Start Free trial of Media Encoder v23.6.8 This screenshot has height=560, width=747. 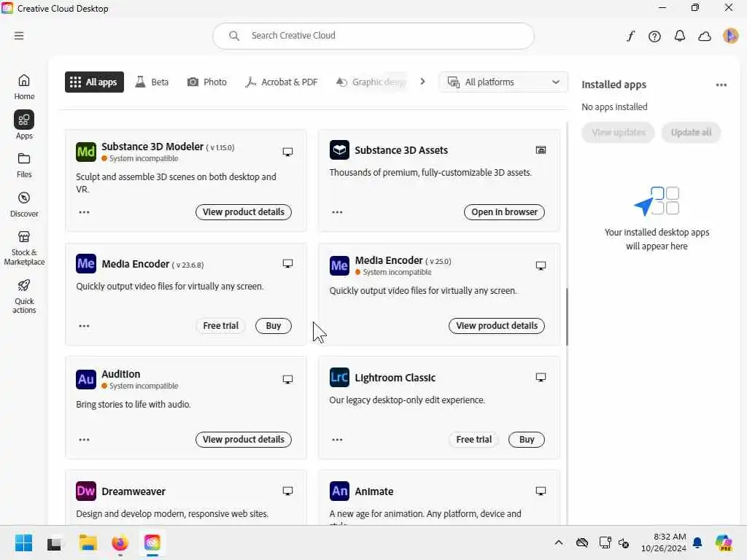point(220,326)
